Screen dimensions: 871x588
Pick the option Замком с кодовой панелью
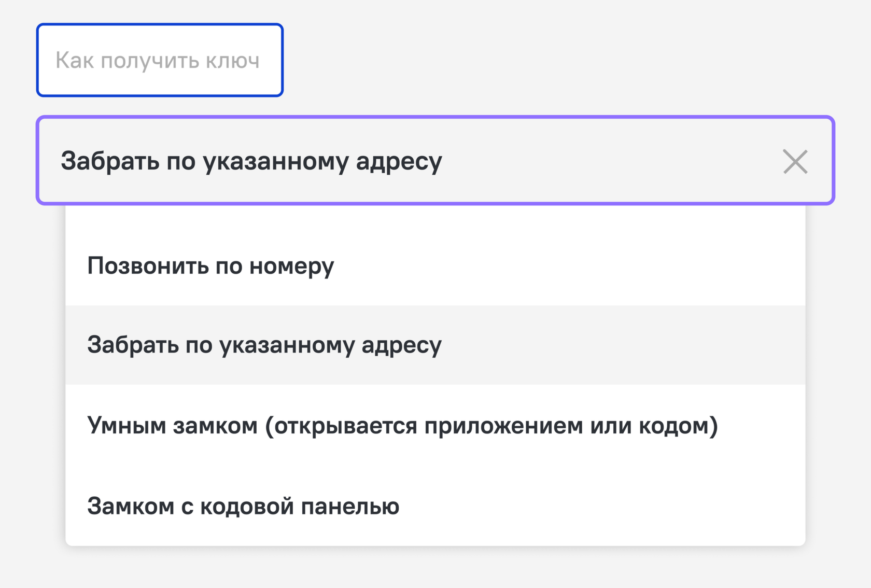[436, 506]
